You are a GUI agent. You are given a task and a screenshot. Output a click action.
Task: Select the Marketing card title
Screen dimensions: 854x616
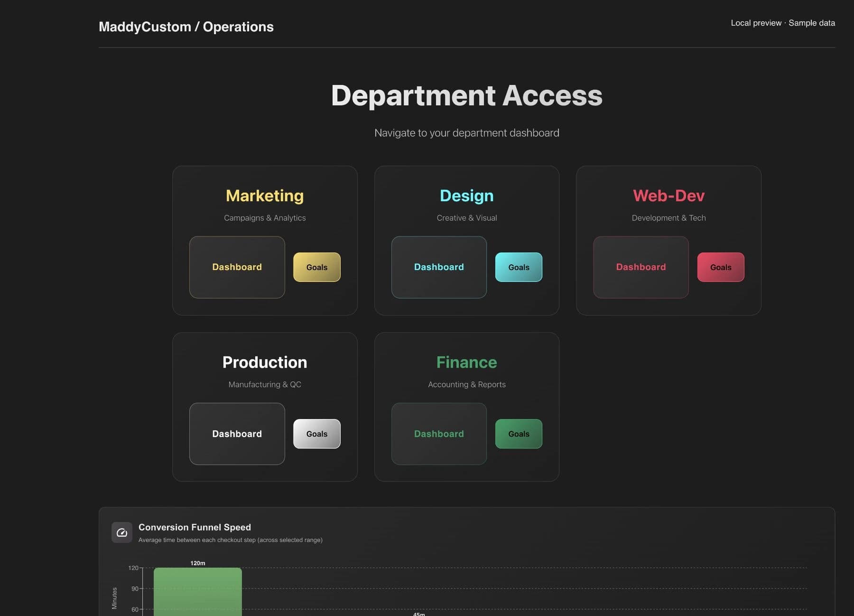(x=265, y=196)
